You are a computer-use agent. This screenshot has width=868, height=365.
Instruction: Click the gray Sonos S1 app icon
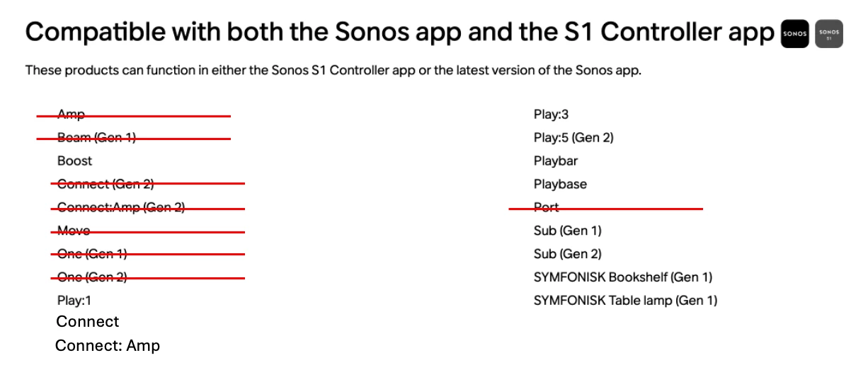(x=829, y=34)
